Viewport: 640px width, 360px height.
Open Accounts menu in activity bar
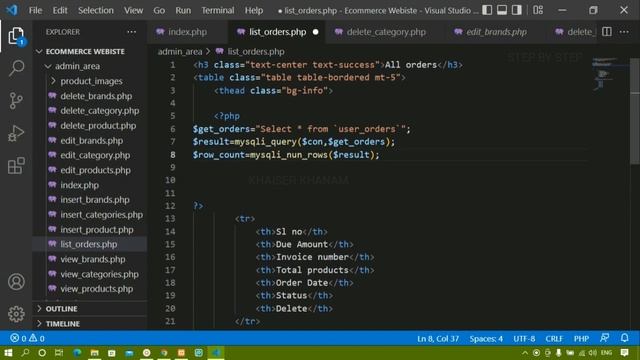[16, 282]
